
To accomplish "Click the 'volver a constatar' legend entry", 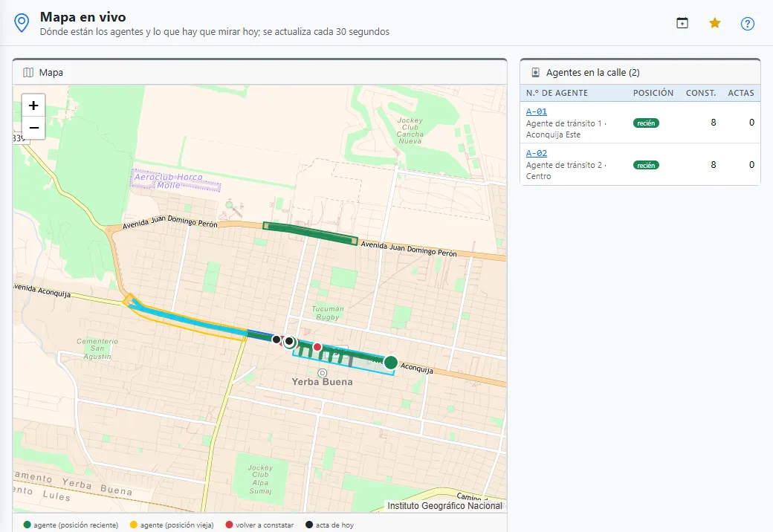I will [x=259, y=525].
